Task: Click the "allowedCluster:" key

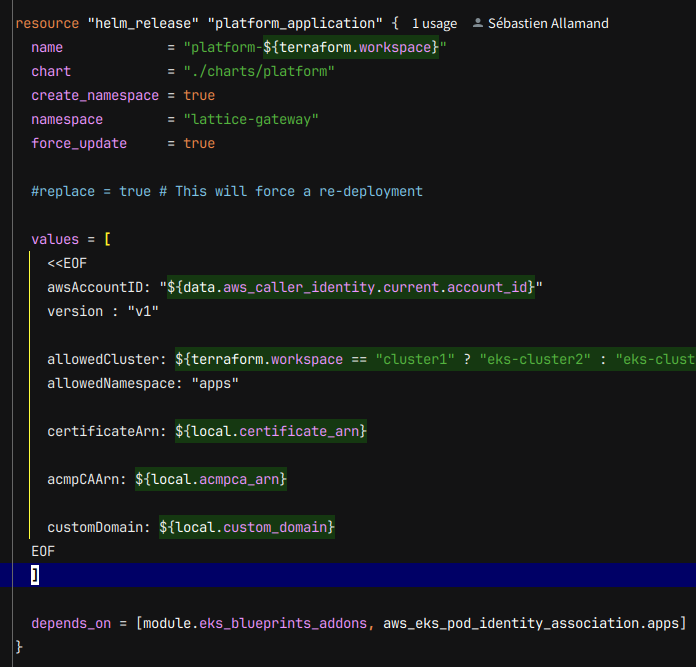Action: click(x=107, y=359)
